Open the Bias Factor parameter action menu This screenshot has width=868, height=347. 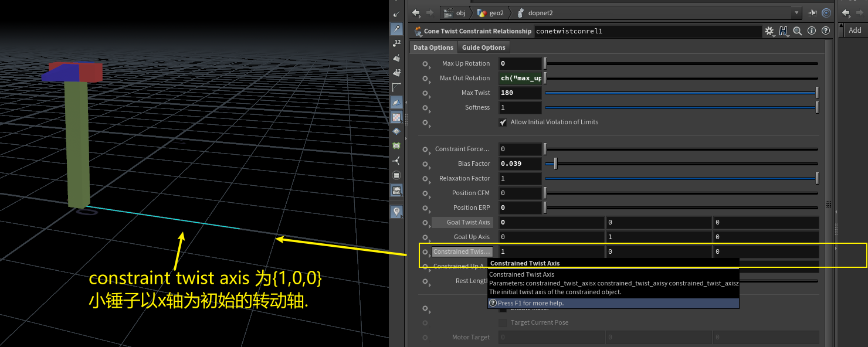[426, 164]
